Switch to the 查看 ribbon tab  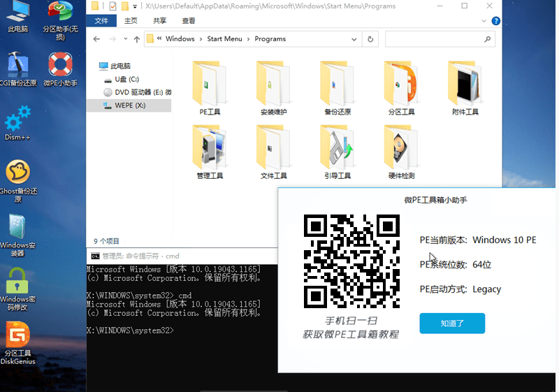click(x=188, y=21)
